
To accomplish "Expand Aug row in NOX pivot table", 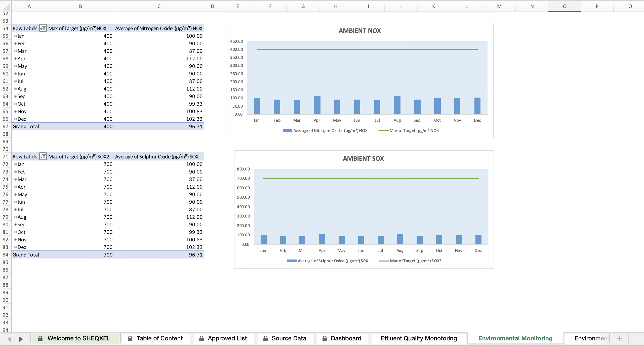I will click(x=15, y=89).
